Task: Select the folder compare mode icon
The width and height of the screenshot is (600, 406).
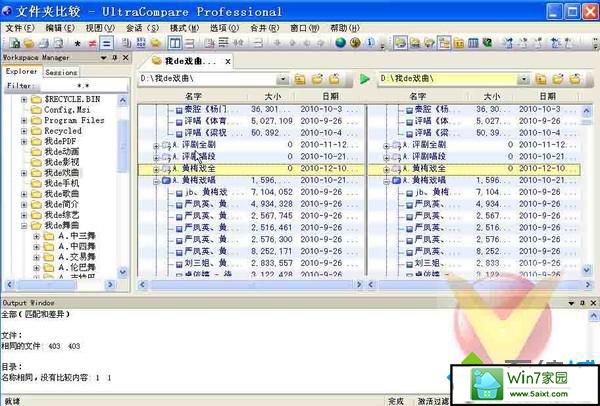Action: coord(155,43)
